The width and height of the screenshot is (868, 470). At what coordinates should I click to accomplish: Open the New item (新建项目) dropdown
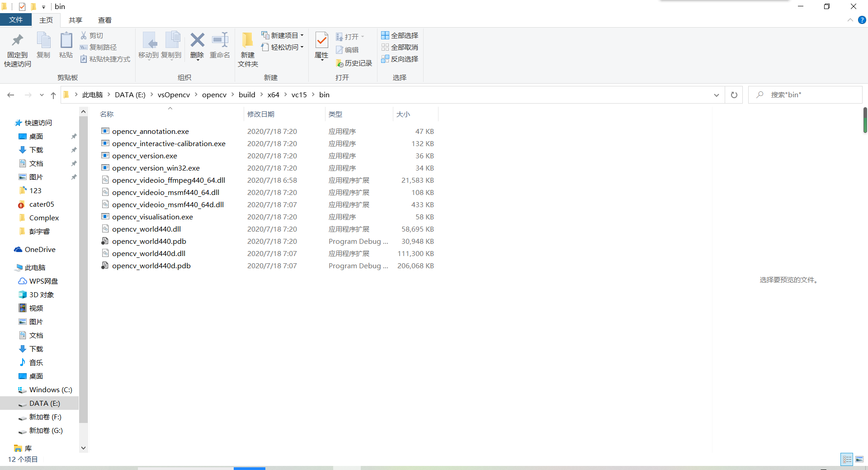[x=283, y=35]
